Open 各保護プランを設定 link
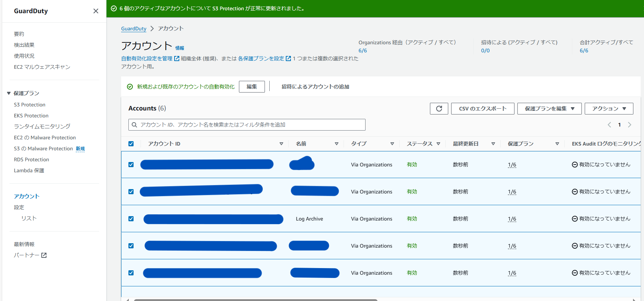Screen dimensions: 644x301 261,59
